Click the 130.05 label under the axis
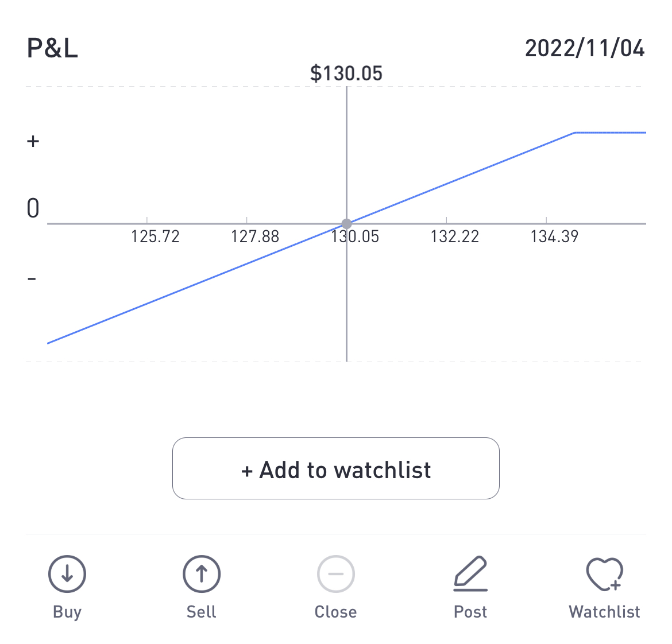 coord(355,236)
